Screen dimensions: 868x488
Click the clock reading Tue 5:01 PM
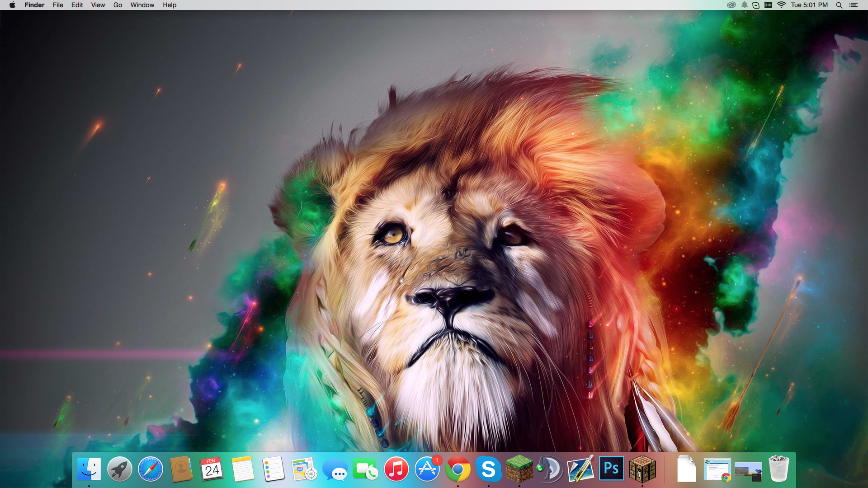(809, 5)
